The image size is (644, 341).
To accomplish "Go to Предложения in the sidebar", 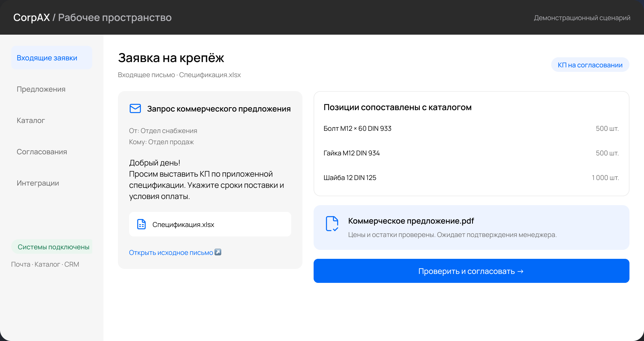I will [41, 89].
